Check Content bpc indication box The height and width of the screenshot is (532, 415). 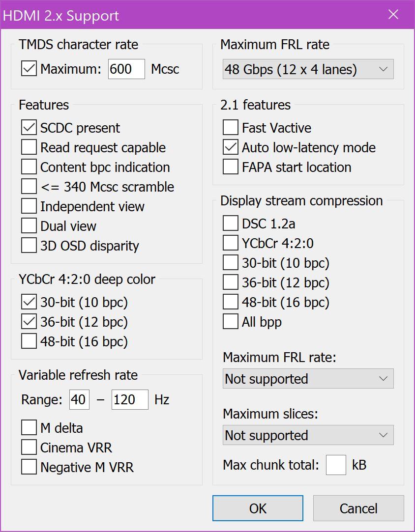tap(29, 167)
